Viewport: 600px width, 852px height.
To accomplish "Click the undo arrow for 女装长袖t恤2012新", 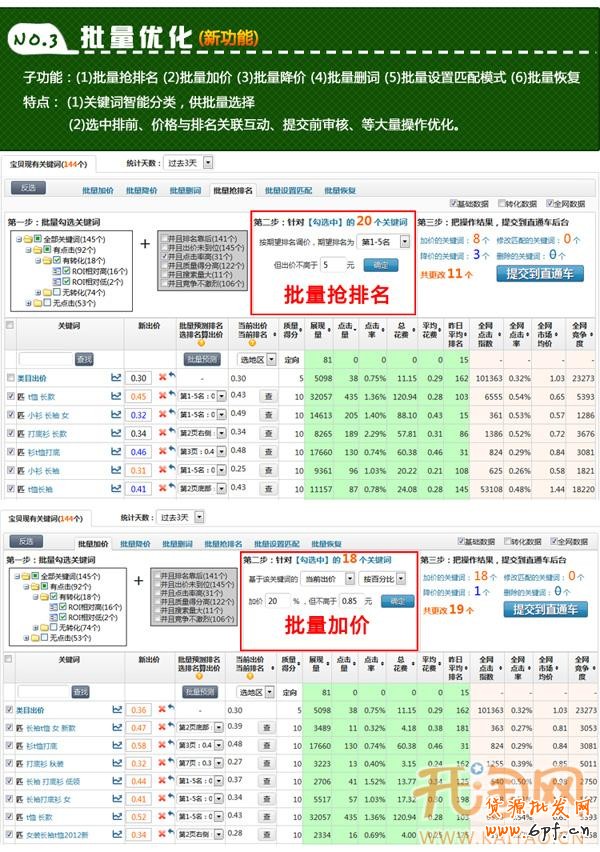I will [x=172, y=835].
